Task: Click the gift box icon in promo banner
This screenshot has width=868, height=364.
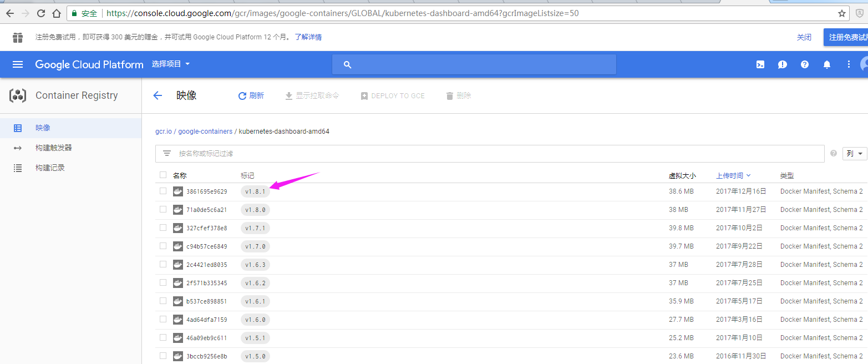Action: pyautogui.click(x=18, y=37)
